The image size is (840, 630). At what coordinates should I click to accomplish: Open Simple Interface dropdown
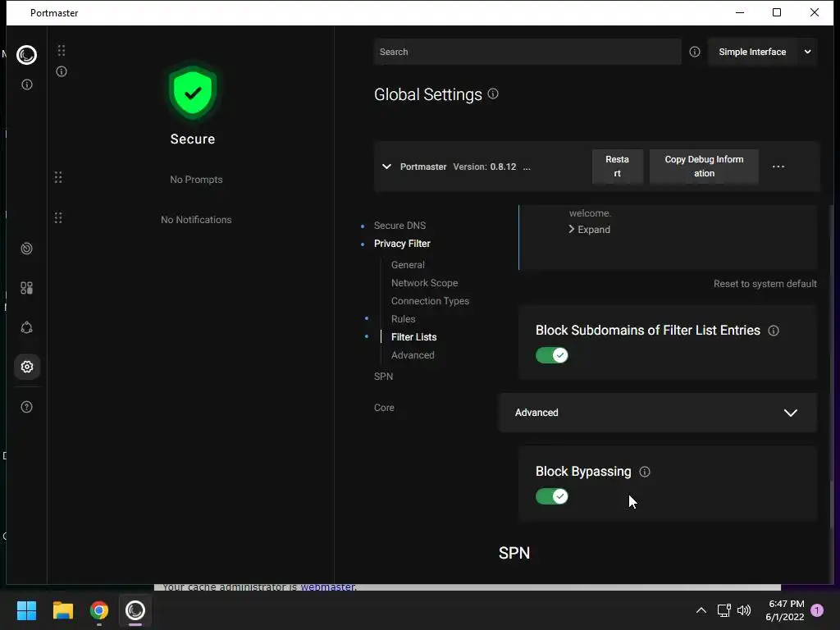[x=762, y=52]
